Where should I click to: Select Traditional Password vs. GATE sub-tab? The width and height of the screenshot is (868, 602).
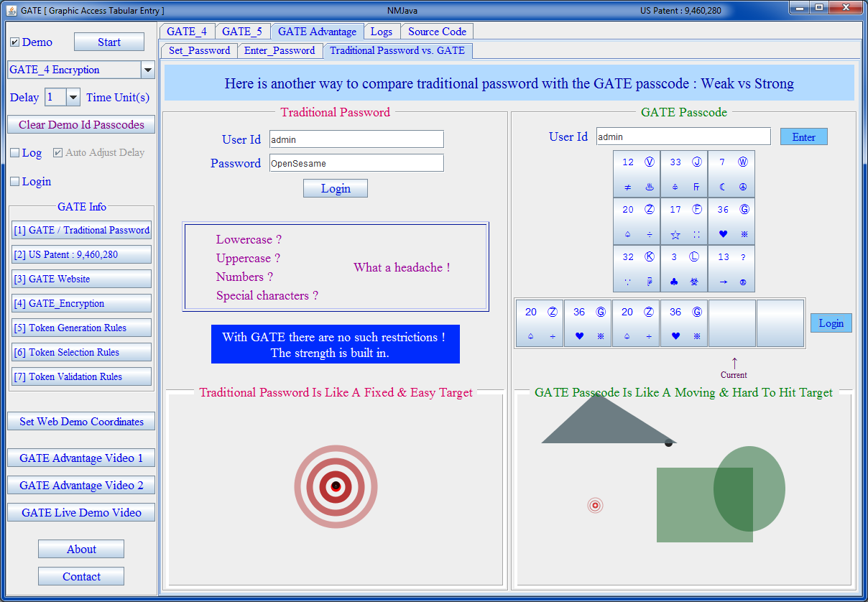397,50
